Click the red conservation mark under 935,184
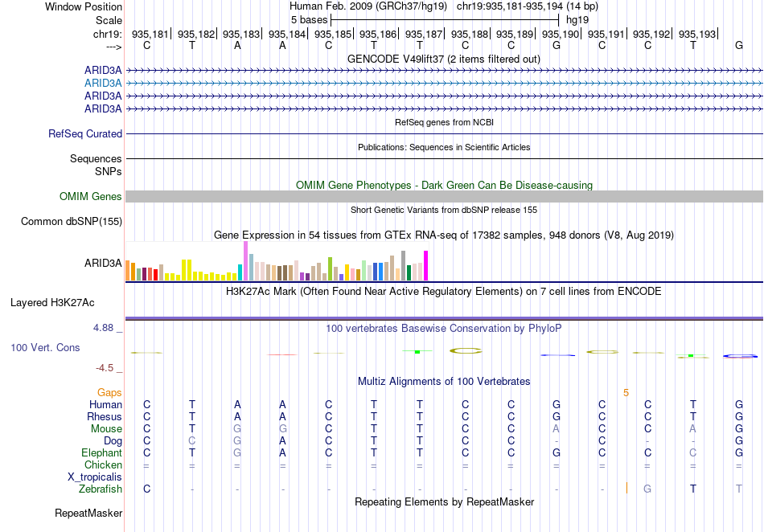 (282, 355)
